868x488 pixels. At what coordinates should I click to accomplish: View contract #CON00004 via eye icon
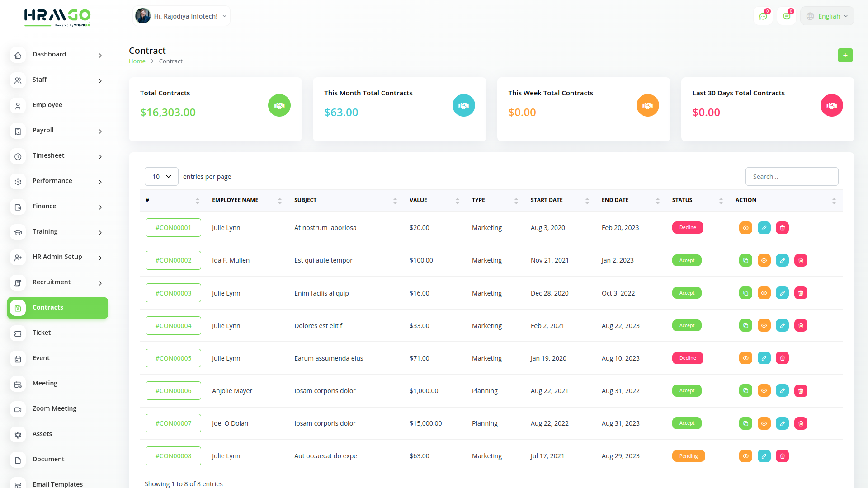764,325
